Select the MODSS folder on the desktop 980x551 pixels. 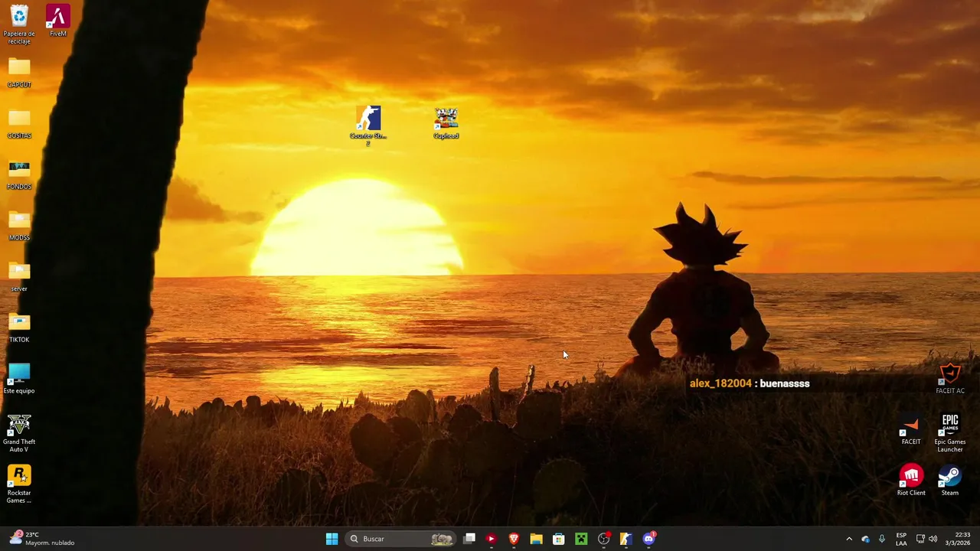(19, 226)
